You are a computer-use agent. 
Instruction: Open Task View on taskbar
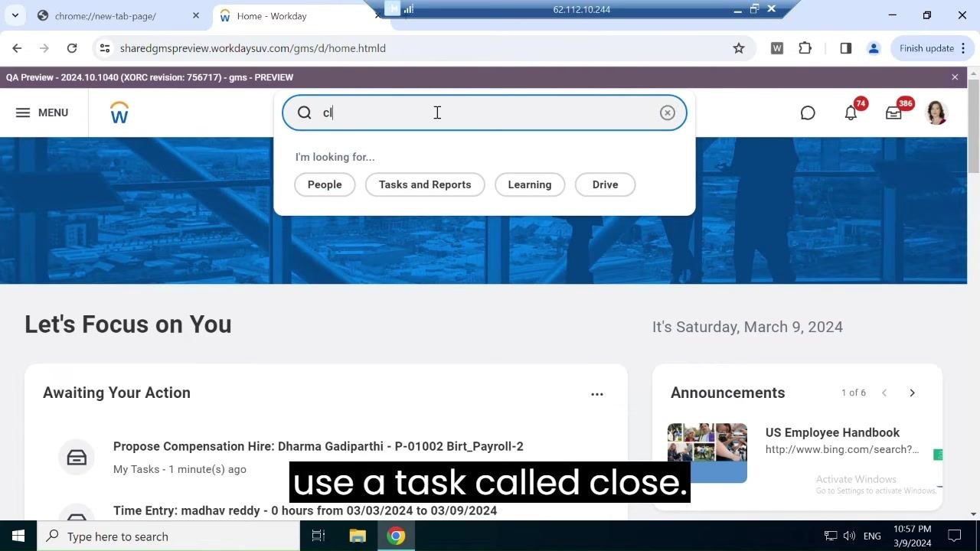[318, 536]
